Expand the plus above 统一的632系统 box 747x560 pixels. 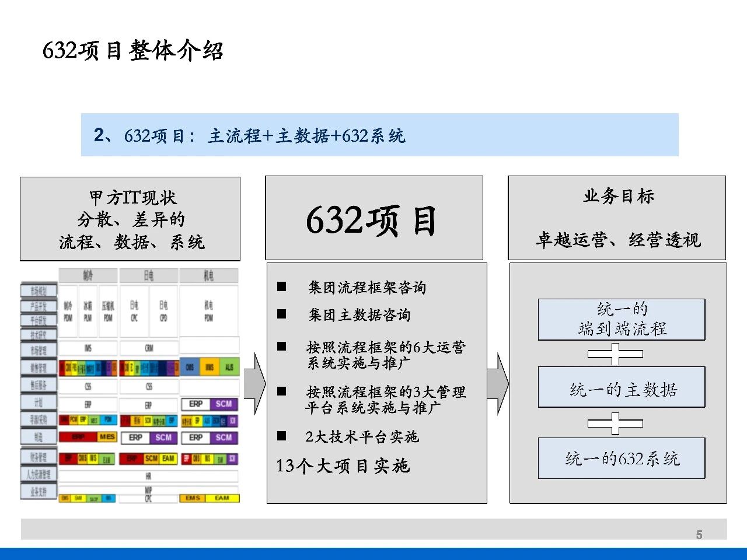pyautogui.click(x=616, y=423)
